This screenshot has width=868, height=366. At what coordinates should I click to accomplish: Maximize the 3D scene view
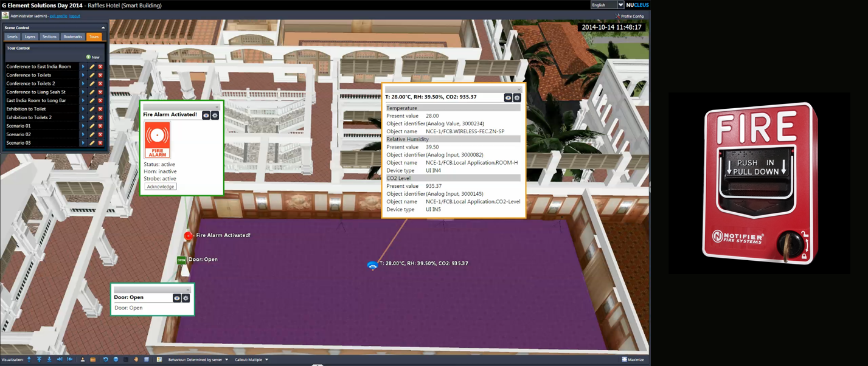pyautogui.click(x=633, y=360)
